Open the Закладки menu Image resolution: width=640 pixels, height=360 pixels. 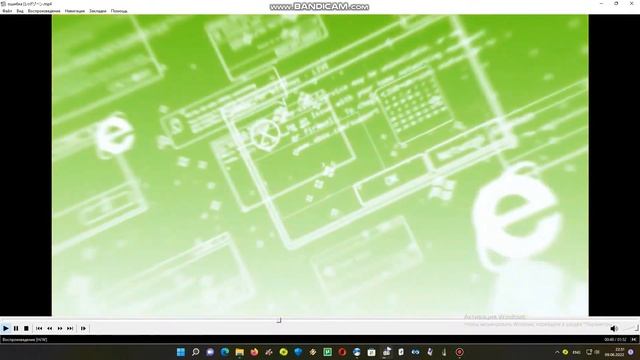(x=98, y=11)
